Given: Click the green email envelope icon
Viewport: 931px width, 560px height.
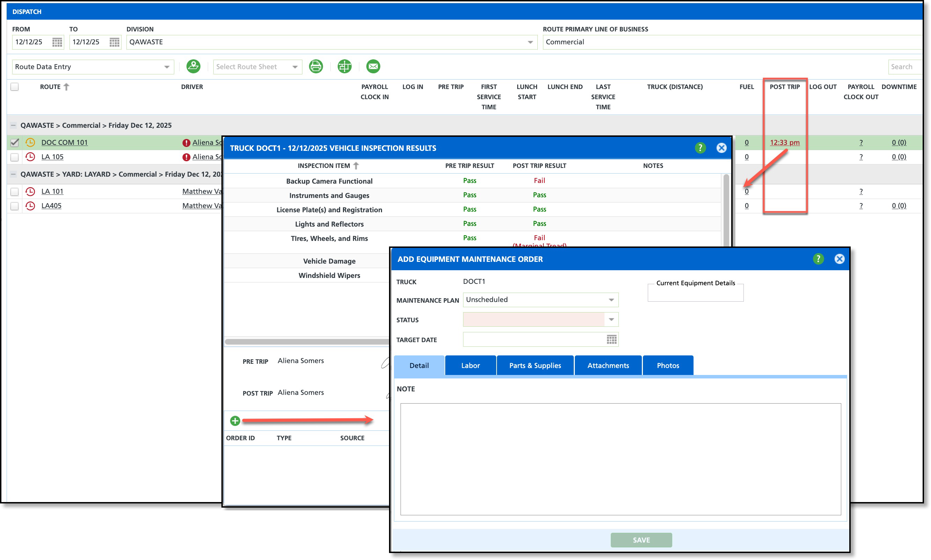Looking at the screenshot, I should pyautogui.click(x=373, y=66).
